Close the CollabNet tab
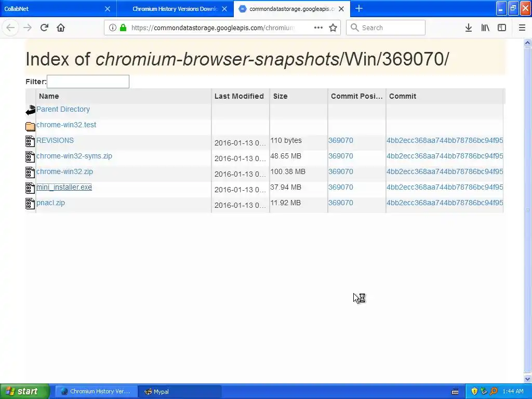The image size is (532, 399). tap(108, 9)
